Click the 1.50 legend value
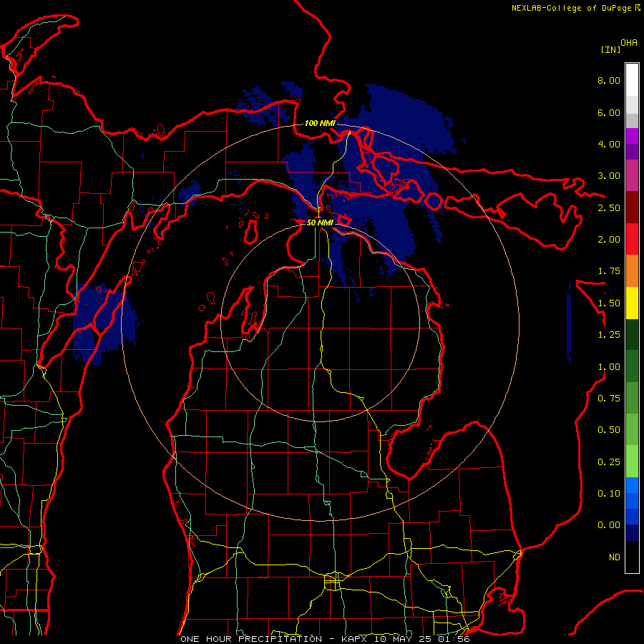This screenshot has height=644, width=644. [x=609, y=303]
